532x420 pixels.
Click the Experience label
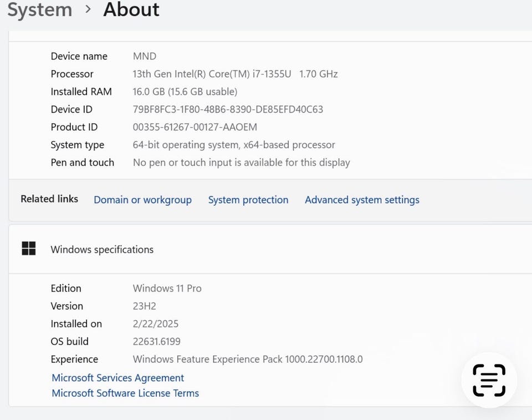pos(74,360)
